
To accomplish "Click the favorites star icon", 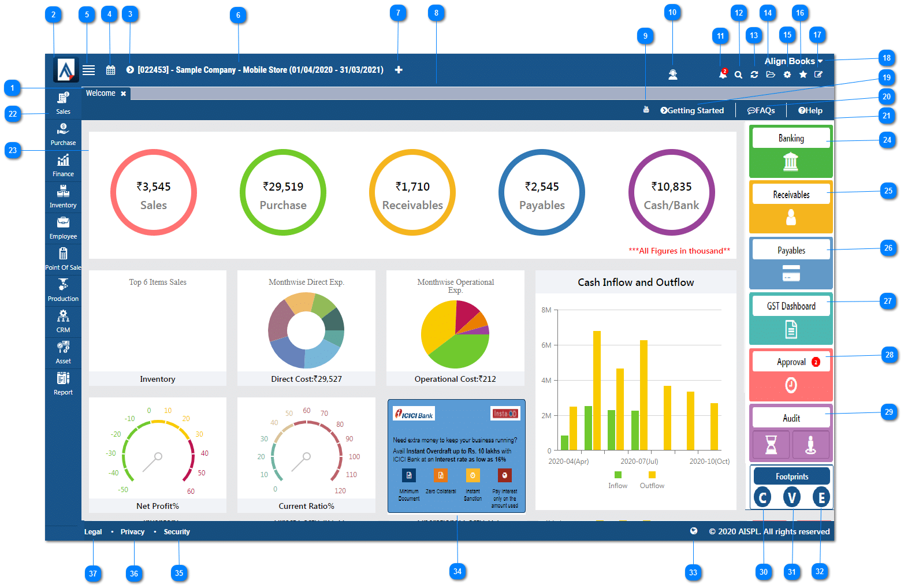I will coord(803,75).
